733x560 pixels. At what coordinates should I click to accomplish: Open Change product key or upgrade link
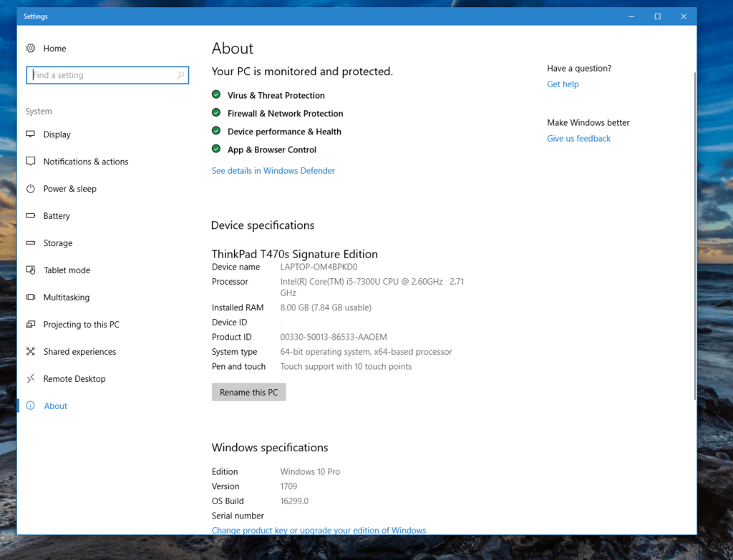[319, 530]
